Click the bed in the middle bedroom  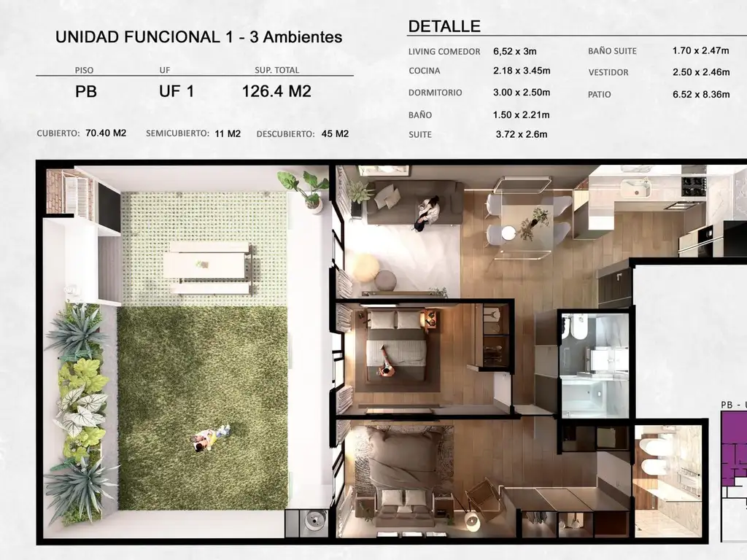pyautogui.click(x=395, y=350)
